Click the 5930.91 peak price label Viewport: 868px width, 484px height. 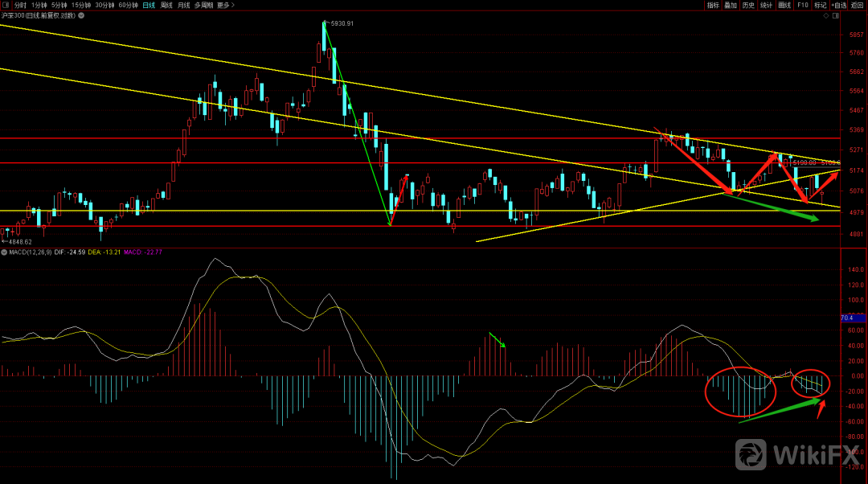click(x=342, y=23)
